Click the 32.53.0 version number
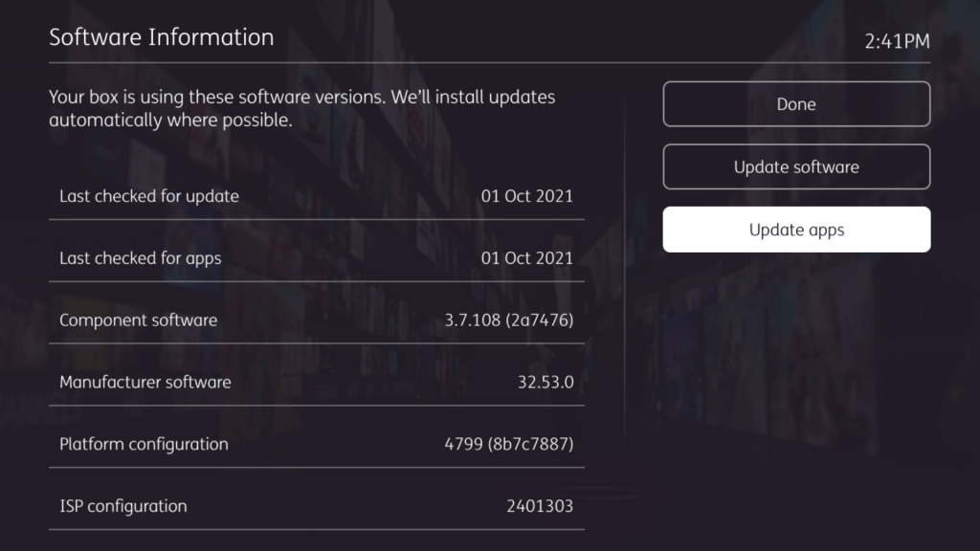Image resolution: width=980 pixels, height=551 pixels. 545,383
